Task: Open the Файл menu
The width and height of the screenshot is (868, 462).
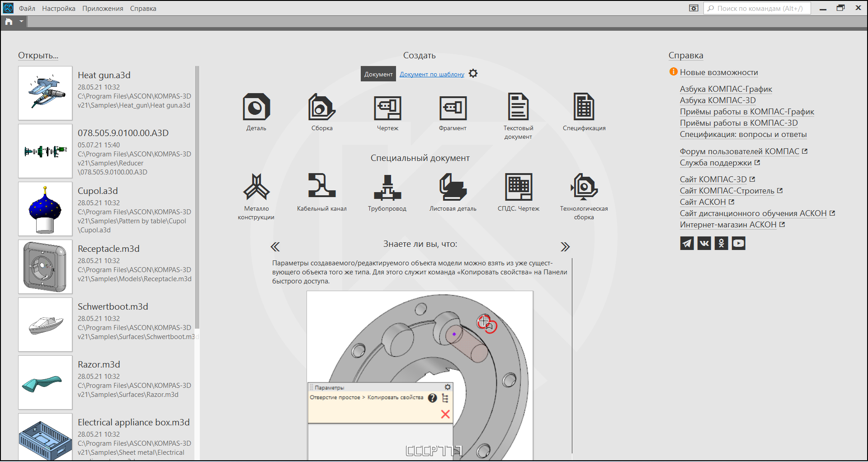Action: [x=27, y=9]
